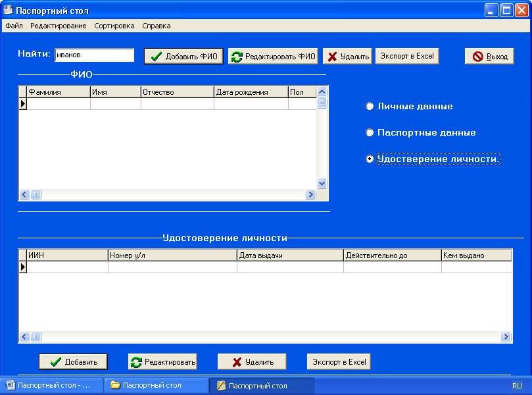The width and height of the screenshot is (532, 395).
Task: Click the green checkmark on bottom Добавить
Action: coord(56,362)
